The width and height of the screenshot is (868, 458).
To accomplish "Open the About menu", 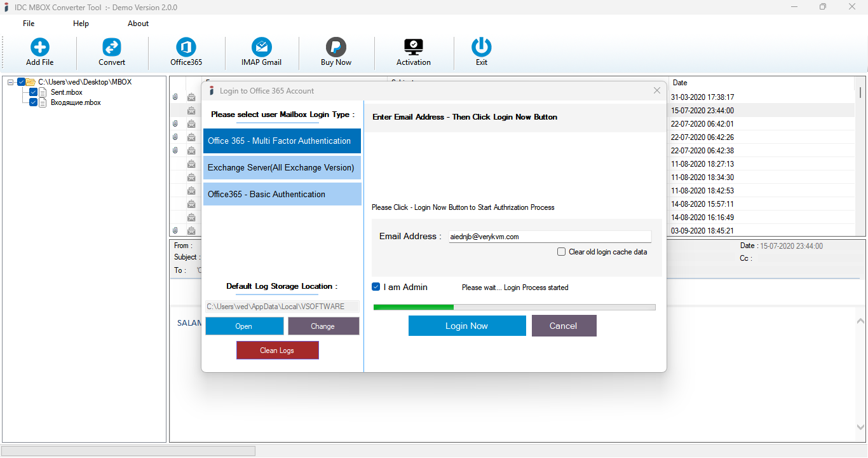I will pos(138,24).
